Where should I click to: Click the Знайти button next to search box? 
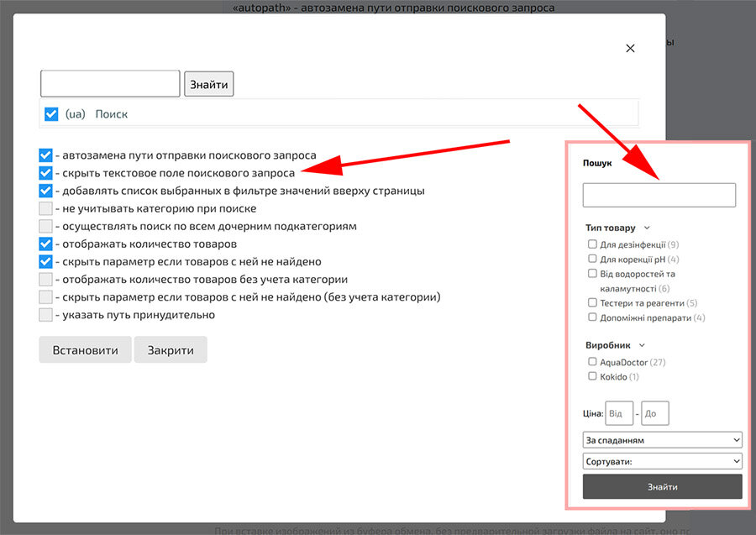[208, 84]
